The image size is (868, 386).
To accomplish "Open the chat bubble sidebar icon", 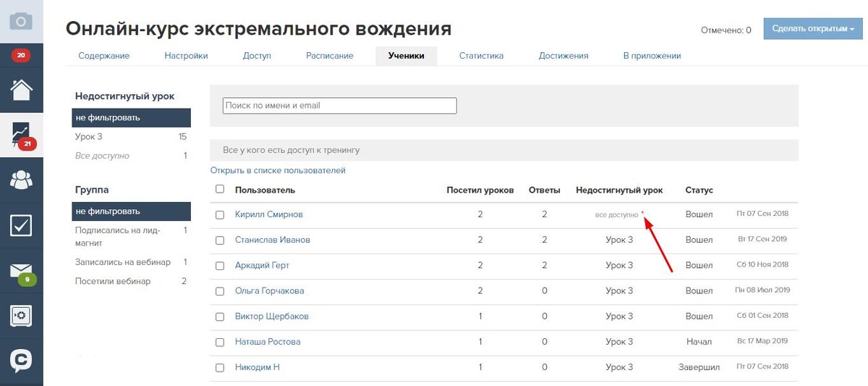I will pos(21,360).
